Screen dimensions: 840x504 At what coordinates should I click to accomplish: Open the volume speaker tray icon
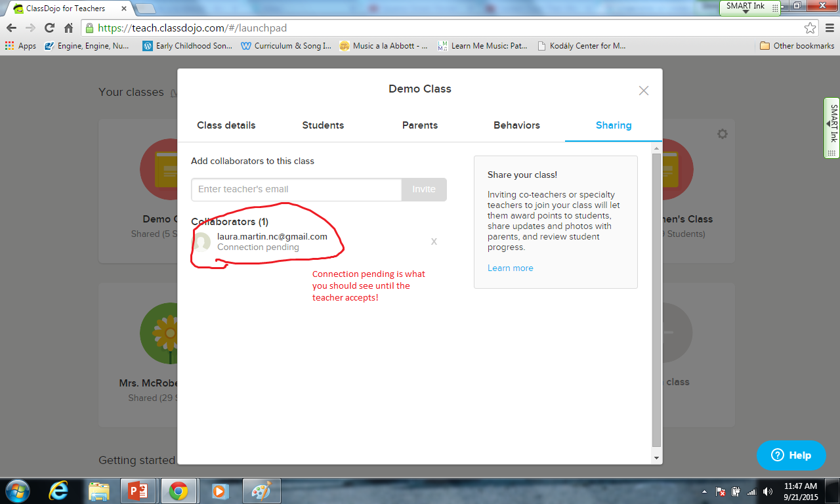[x=768, y=491]
